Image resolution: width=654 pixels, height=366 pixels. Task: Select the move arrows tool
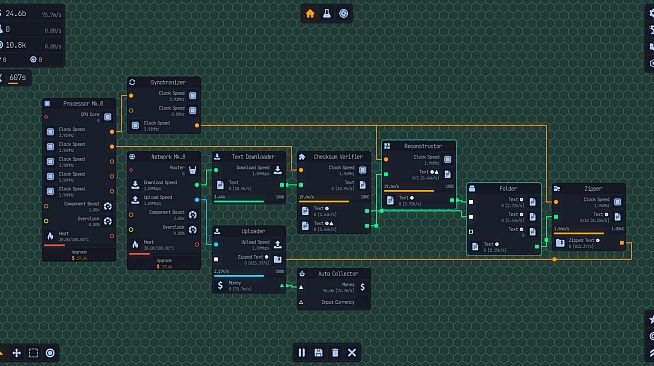[17, 353]
